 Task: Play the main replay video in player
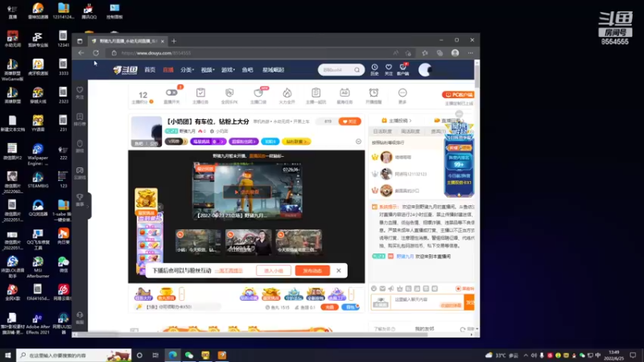[x=247, y=191]
